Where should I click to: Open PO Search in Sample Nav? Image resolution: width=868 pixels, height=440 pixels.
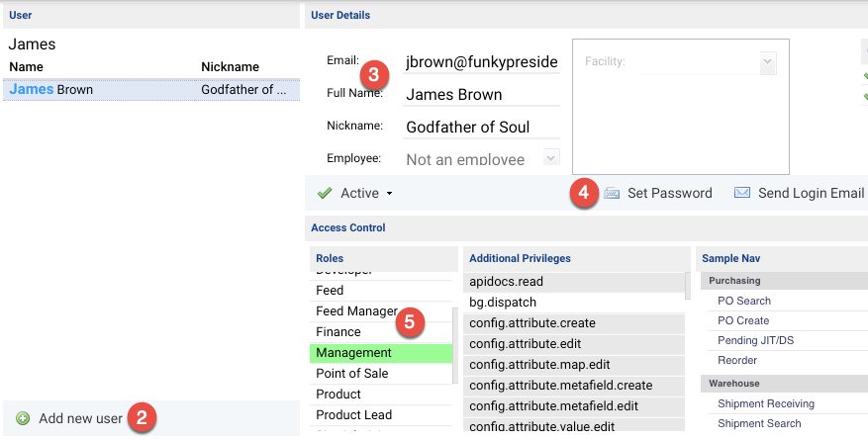click(x=743, y=301)
